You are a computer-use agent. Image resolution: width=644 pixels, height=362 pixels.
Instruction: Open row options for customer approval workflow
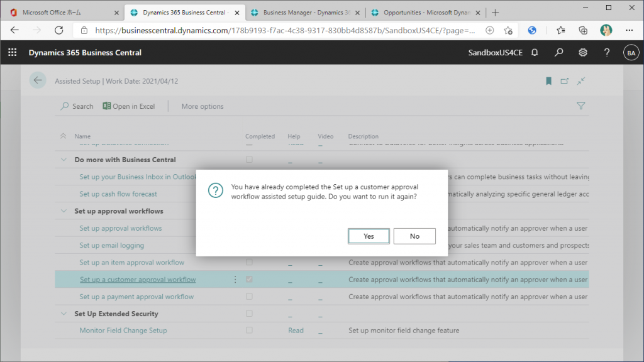(x=235, y=280)
